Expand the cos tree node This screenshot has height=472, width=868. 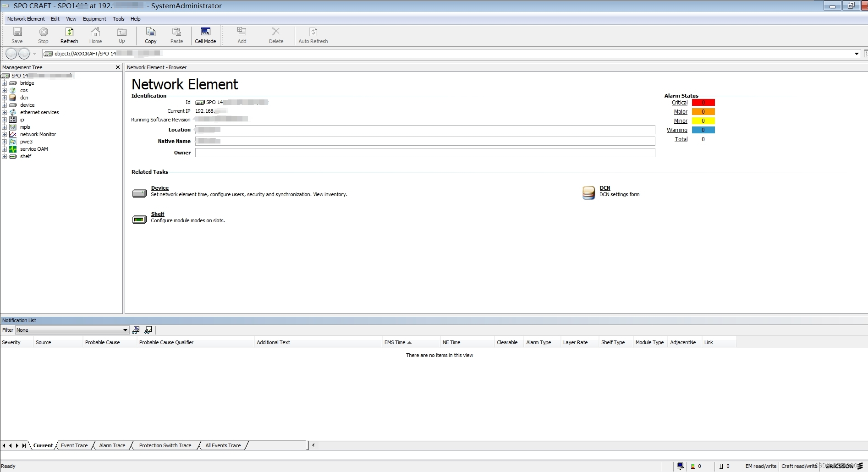[x=4, y=90]
